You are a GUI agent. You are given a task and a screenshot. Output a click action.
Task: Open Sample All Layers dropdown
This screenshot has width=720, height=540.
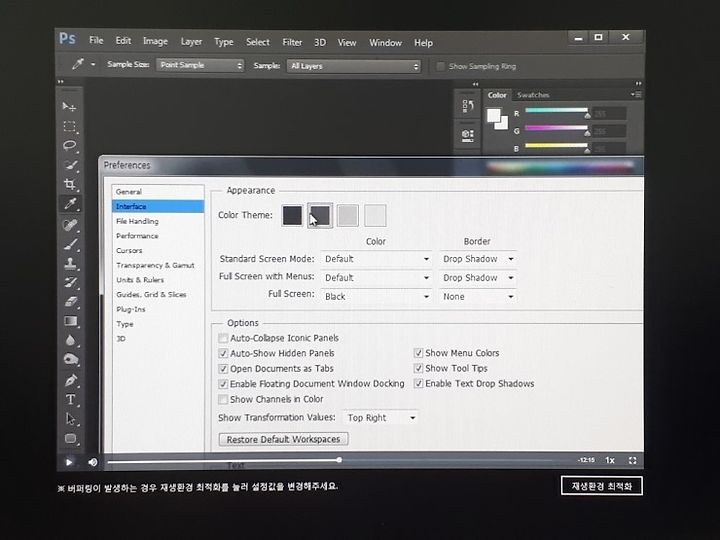point(354,66)
